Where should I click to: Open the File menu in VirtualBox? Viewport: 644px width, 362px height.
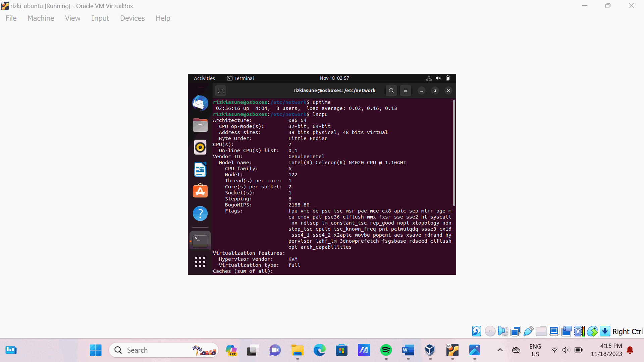pyautogui.click(x=11, y=18)
